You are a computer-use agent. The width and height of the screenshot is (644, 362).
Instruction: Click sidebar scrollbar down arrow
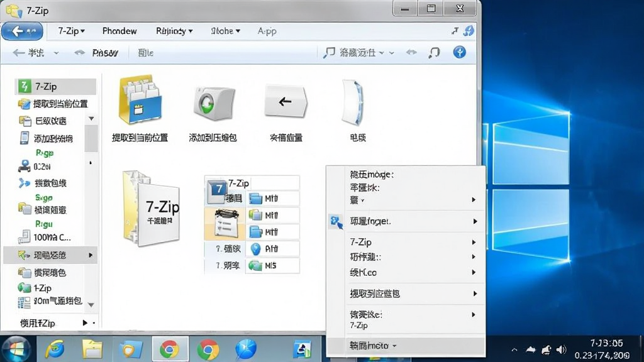pos(91,305)
